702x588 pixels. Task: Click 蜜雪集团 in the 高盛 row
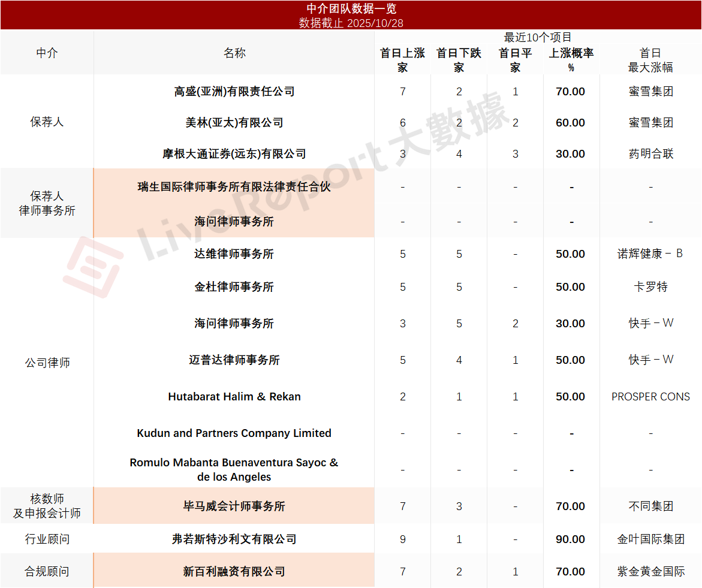click(650, 91)
